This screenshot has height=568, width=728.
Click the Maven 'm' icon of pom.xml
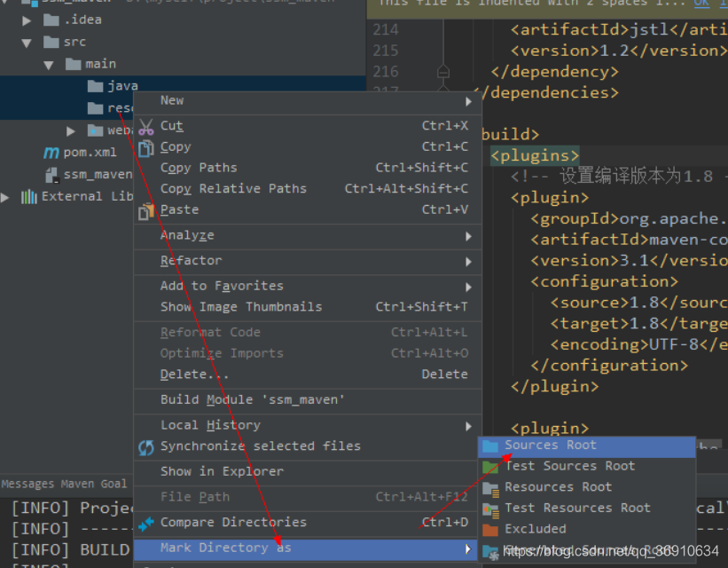(51, 153)
